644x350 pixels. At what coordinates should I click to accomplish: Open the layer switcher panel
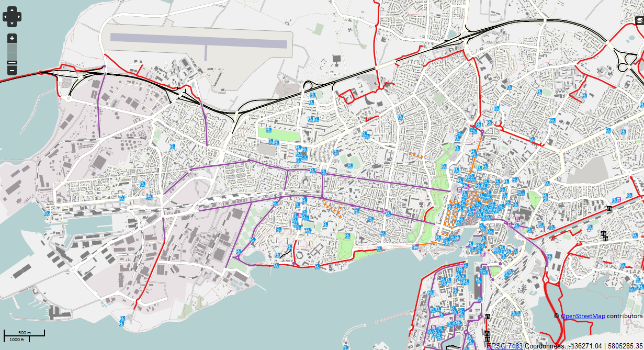point(639,20)
